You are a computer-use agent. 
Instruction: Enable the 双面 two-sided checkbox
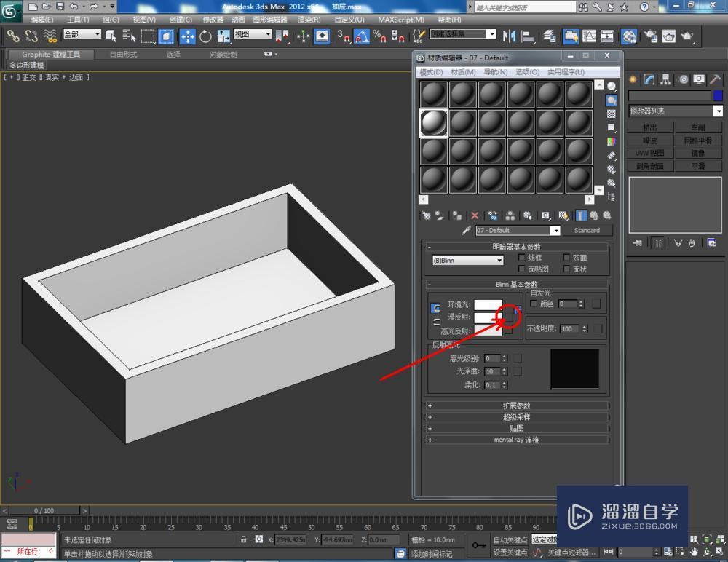click(x=564, y=258)
